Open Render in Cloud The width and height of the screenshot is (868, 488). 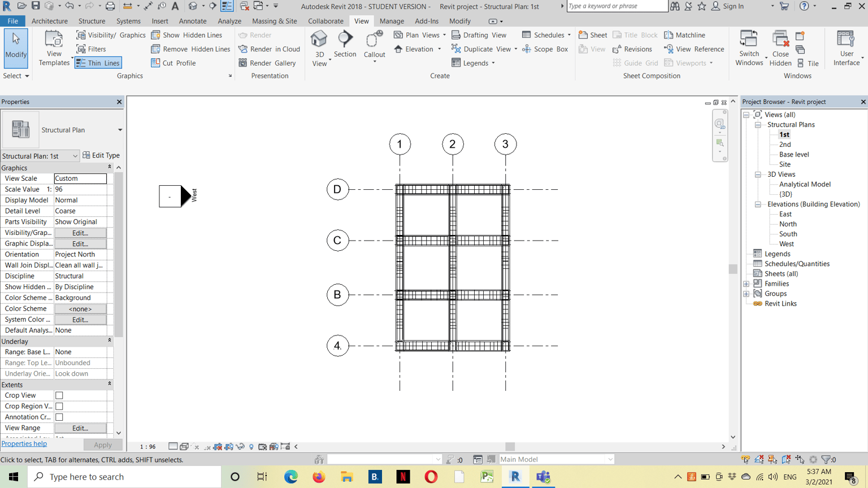(x=269, y=49)
